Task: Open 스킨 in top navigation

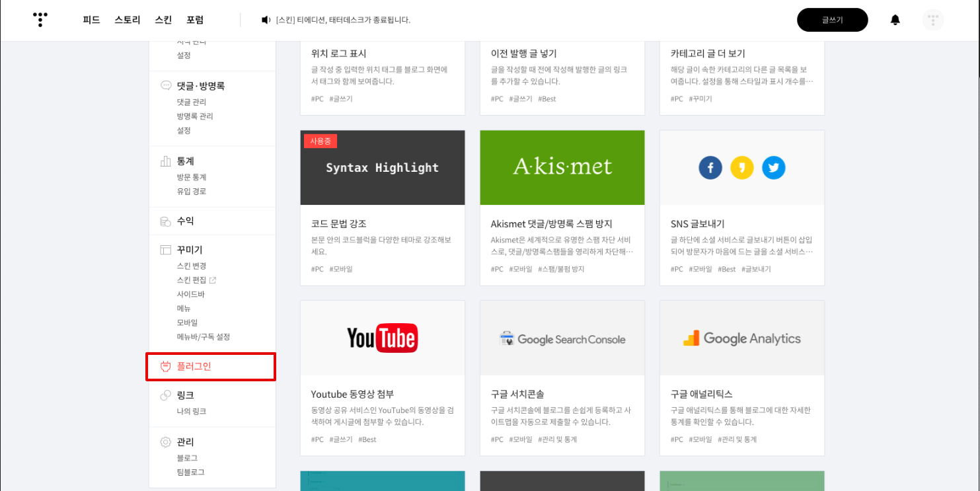Action: (163, 20)
